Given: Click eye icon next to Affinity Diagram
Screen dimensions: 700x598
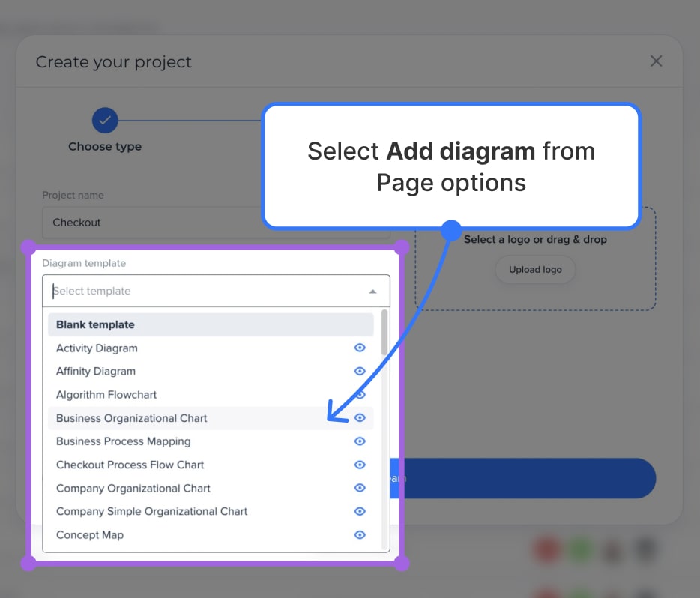Looking at the screenshot, I should 360,371.
